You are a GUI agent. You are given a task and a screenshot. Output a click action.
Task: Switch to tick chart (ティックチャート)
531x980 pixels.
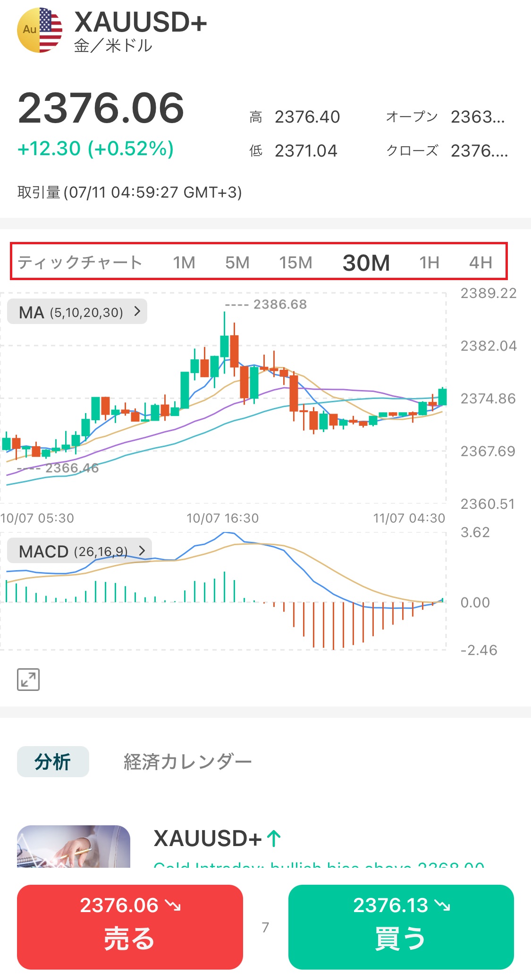pyautogui.click(x=80, y=262)
